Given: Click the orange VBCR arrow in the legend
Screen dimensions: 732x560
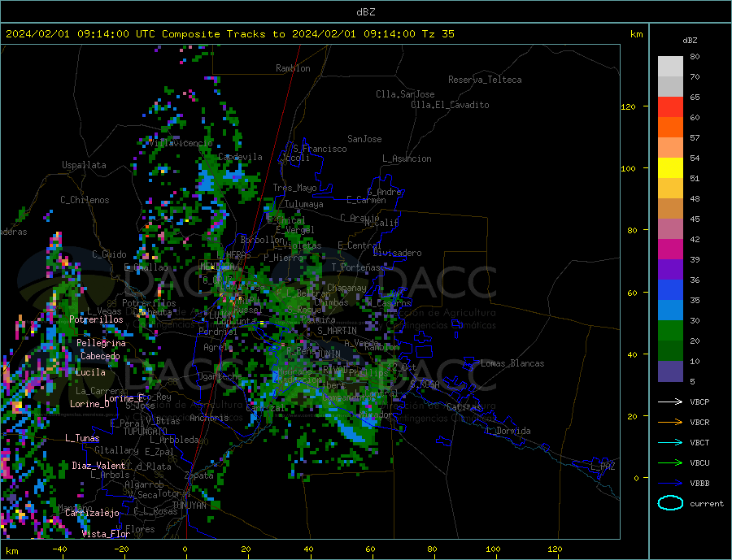Looking at the screenshot, I should coord(670,423).
